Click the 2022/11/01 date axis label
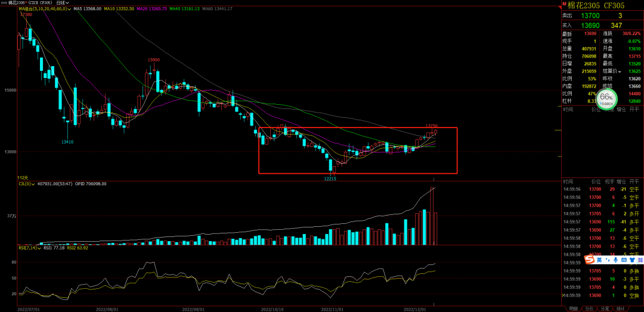 tap(332, 308)
